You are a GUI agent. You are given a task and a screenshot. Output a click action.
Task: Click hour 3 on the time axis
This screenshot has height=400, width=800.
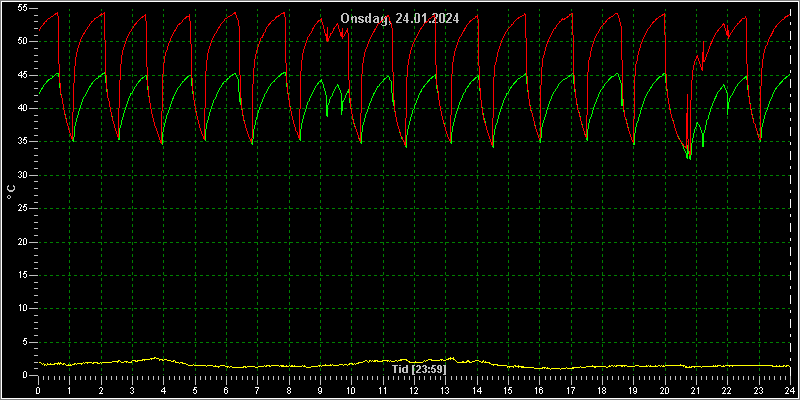[x=132, y=390]
